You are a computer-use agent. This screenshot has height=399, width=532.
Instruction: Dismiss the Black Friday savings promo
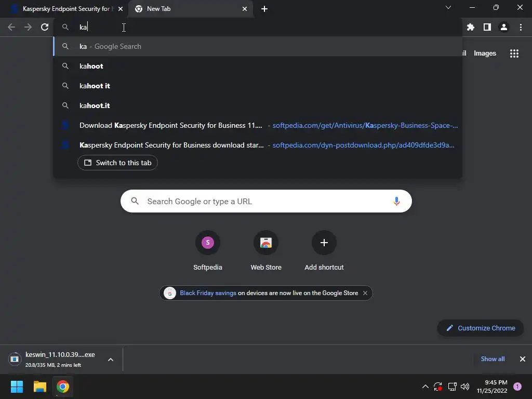(x=365, y=293)
